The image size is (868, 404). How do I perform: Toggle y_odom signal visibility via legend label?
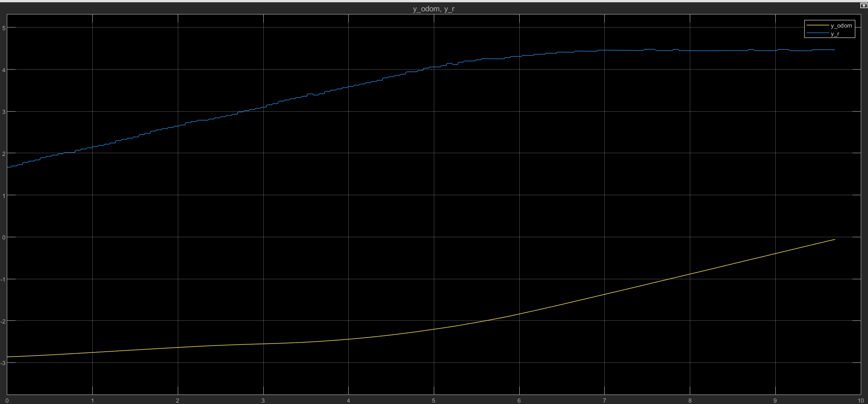coord(841,26)
